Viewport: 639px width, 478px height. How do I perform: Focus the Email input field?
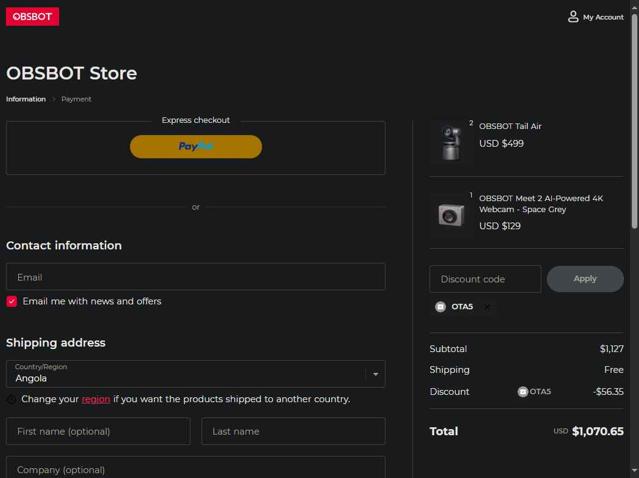(x=196, y=277)
